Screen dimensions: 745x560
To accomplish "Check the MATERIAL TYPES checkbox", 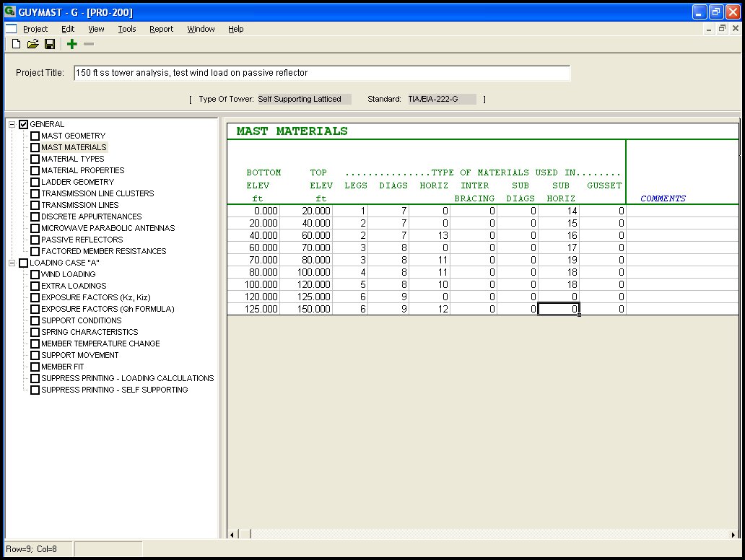I will (x=35, y=159).
